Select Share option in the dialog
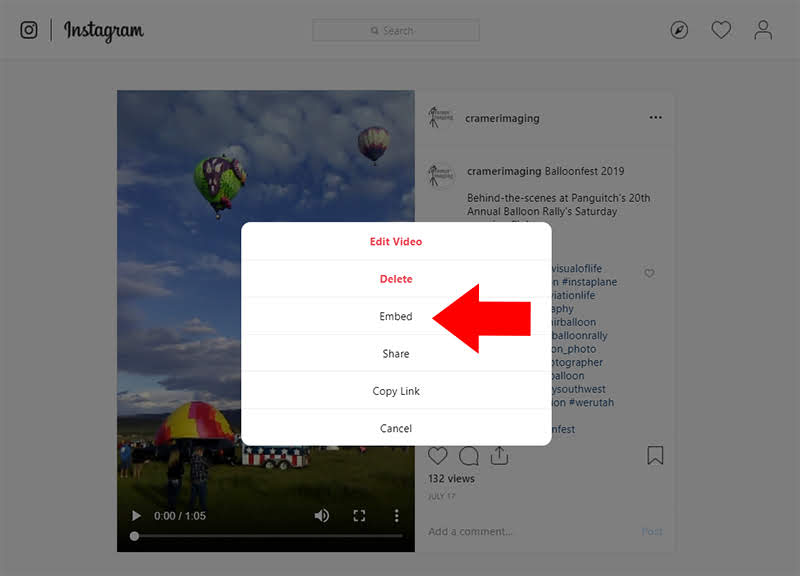The height and width of the screenshot is (576, 800). coord(396,354)
